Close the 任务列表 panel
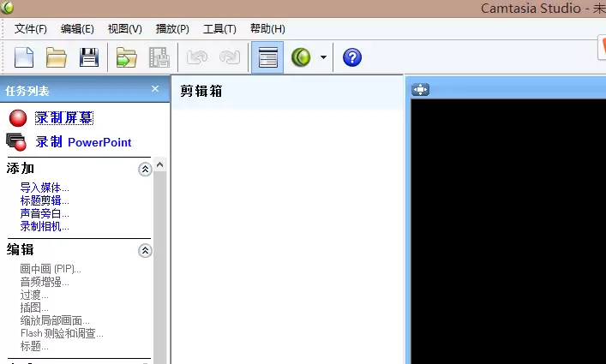The image size is (606, 364). 155,89
